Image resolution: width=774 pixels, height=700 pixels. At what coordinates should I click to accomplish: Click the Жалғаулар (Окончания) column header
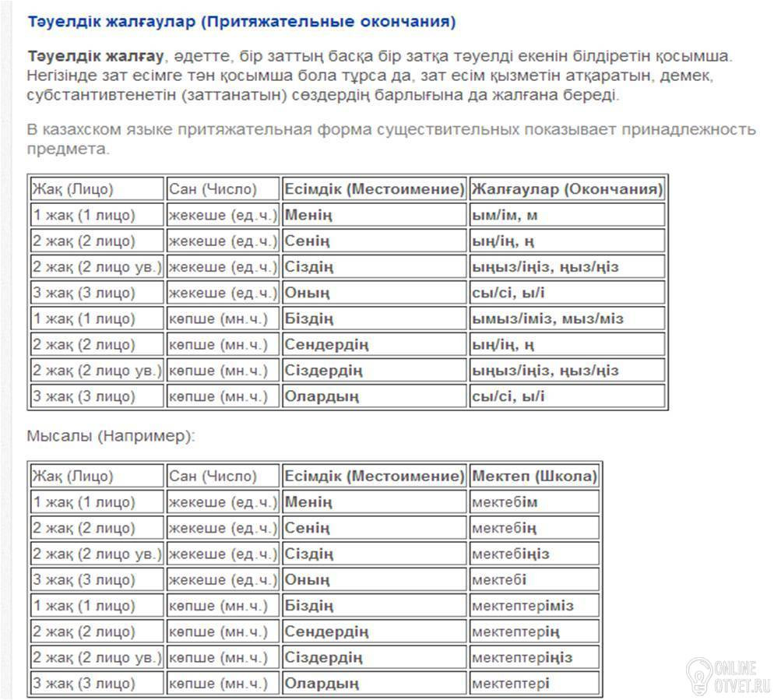click(x=567, y=189)
